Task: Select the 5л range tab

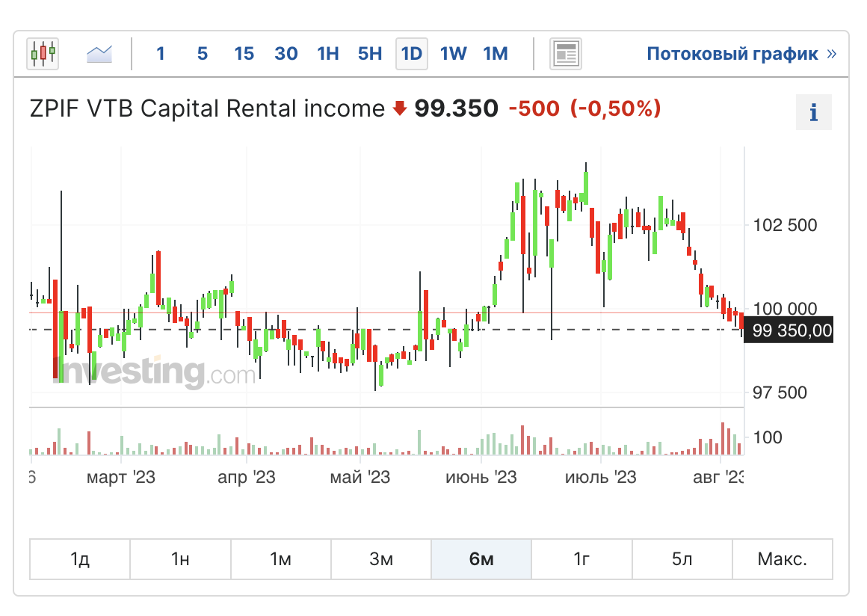Action: [682, 559]
